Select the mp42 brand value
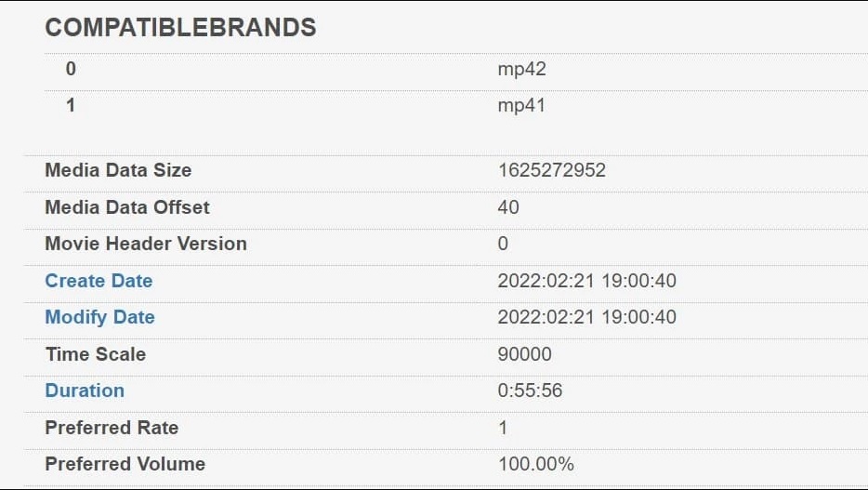Viewport: 868px width, 490px height. [521, 69]
